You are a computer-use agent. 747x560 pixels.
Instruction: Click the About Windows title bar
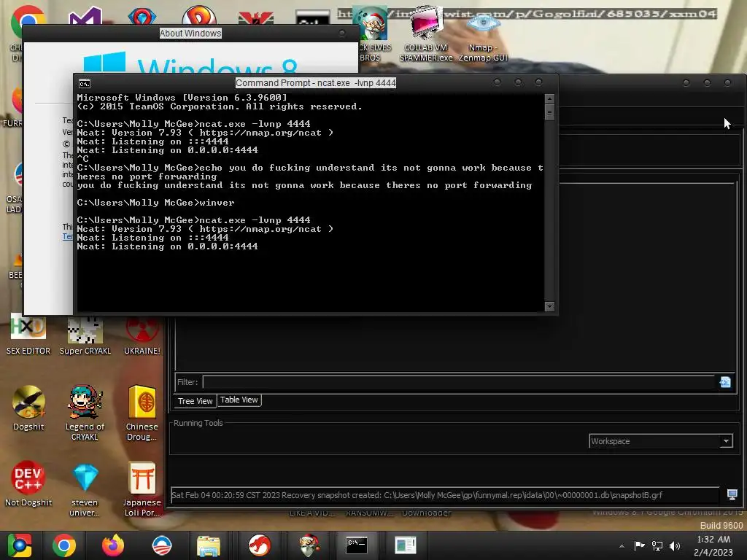click(190, 34)
